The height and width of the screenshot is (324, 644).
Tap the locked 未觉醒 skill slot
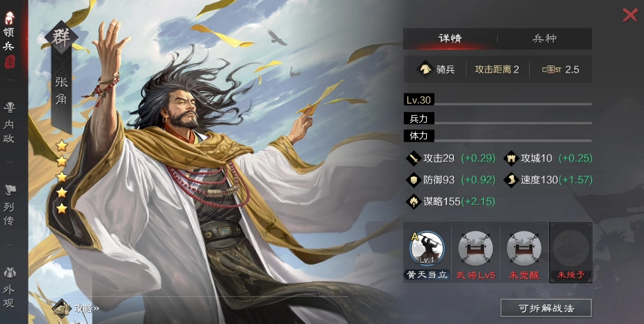tap(524, 248)
